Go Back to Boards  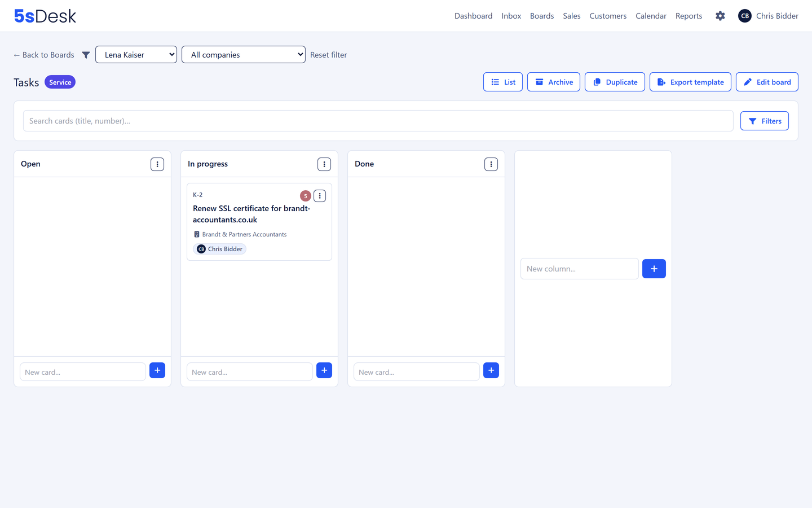44,55
